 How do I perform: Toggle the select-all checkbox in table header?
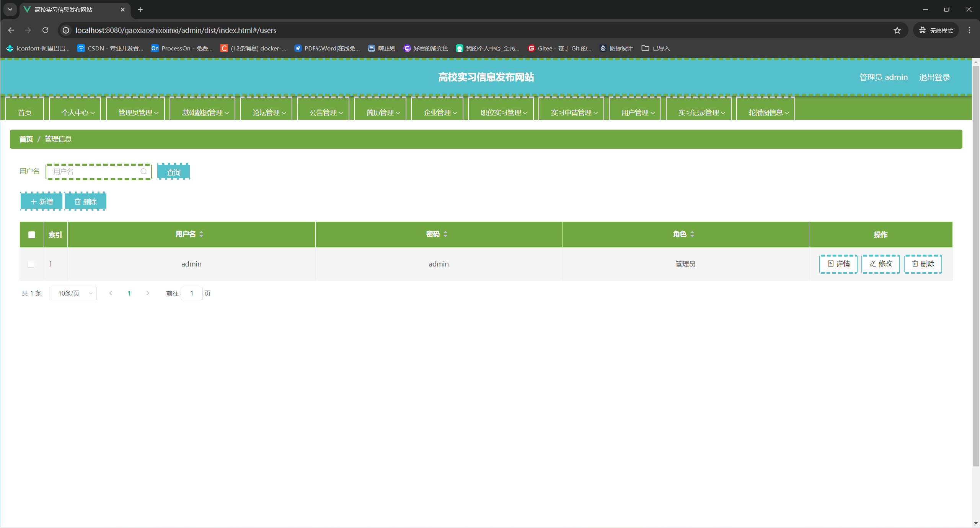click(32, 235)
